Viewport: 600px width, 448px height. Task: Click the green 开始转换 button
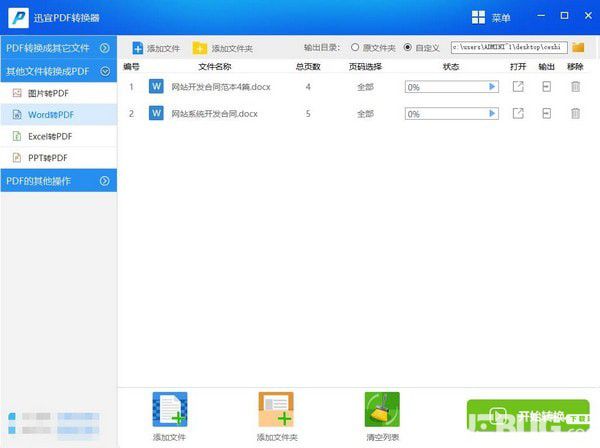528,416
